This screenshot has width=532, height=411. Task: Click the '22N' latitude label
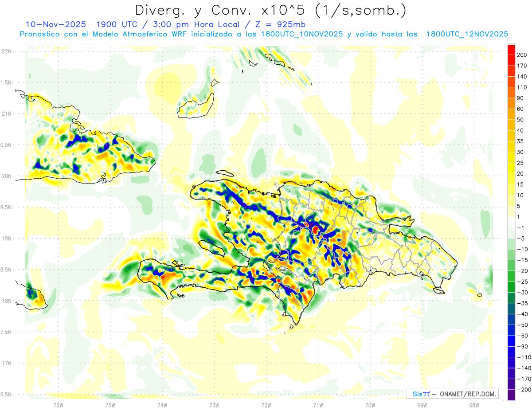click(x=6, y=51)
